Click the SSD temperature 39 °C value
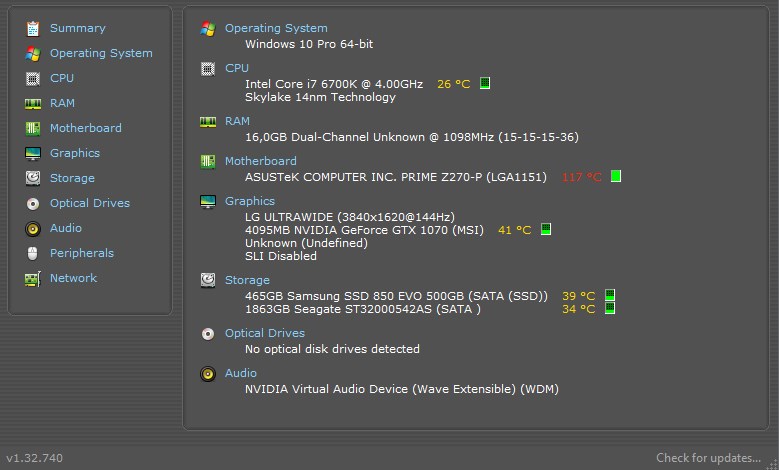This screenshot has height=470, width=779. click(x=579, y=296)
